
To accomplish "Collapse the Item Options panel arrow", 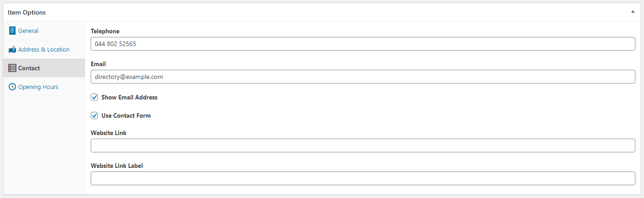I will (x=633, y=12).
